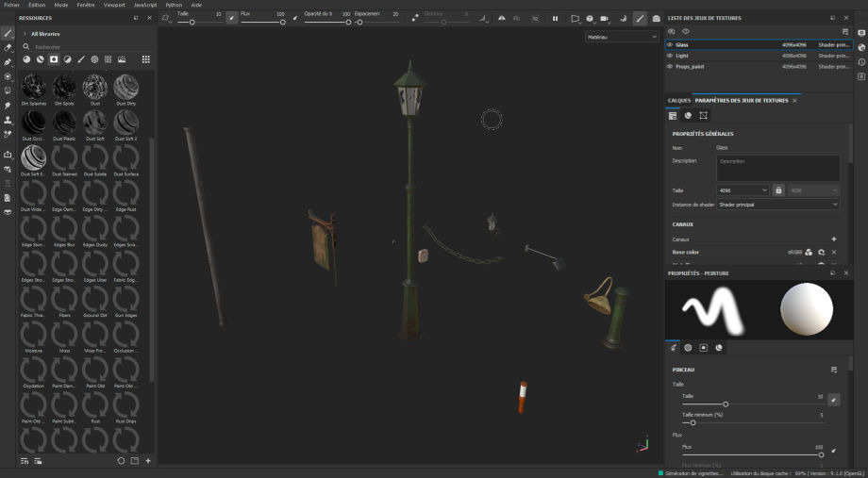The image size is (868, 478).
Task: Switch to Paramètres des jeux de textures tab
Action: (742, 101)
